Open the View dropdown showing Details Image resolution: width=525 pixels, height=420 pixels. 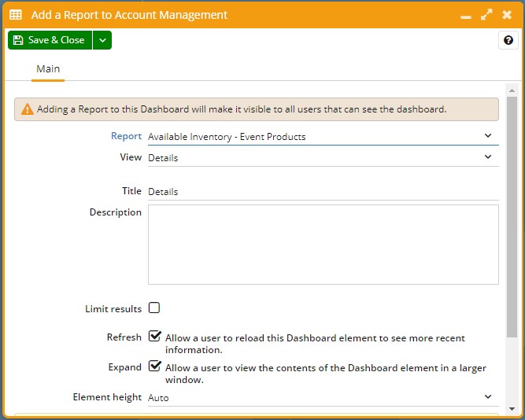tap(323, 157)
